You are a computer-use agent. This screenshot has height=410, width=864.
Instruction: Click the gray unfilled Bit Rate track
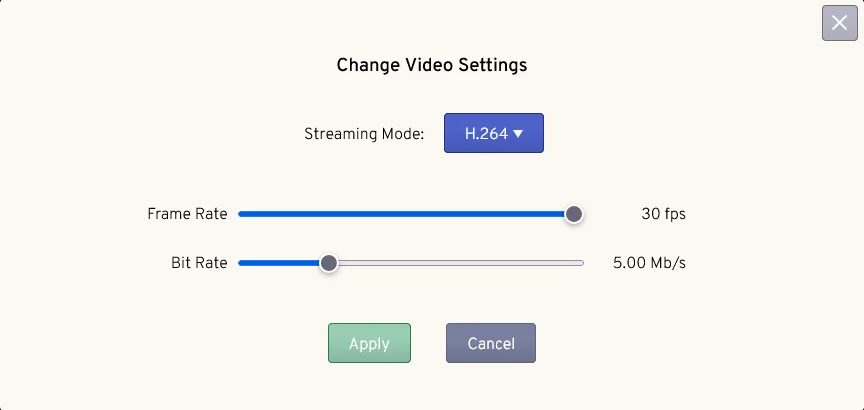(460, 263)
